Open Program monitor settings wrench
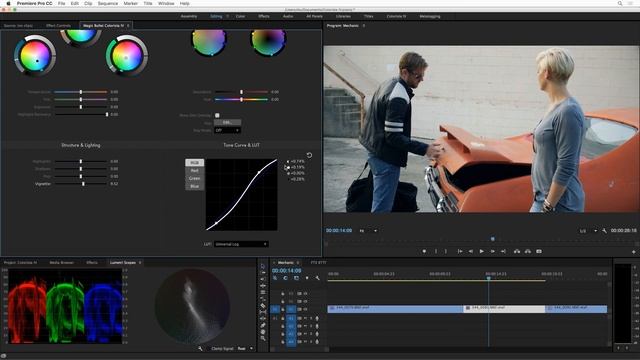Image resolution: width=640 pixels, height=360 pixels. point(604,231)
